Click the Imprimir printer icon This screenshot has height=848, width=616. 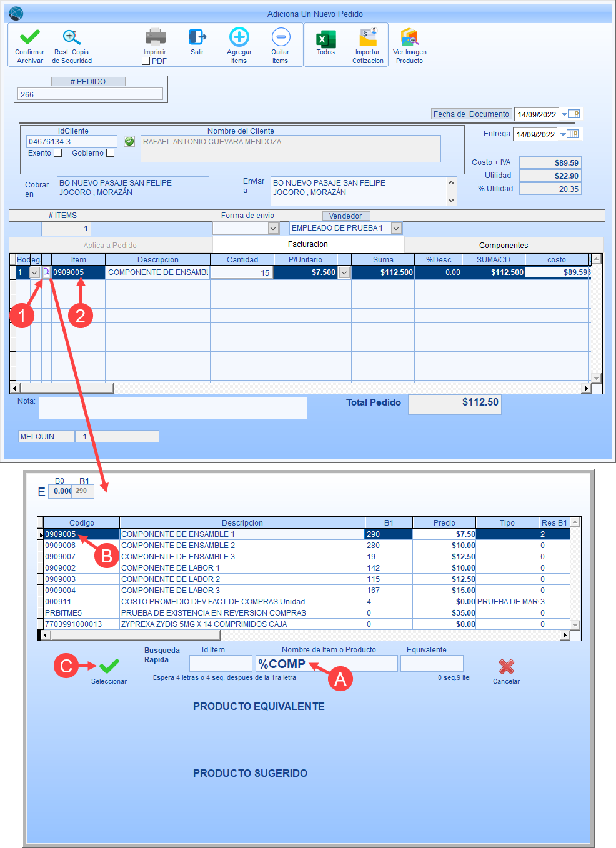tap(155, 37)
